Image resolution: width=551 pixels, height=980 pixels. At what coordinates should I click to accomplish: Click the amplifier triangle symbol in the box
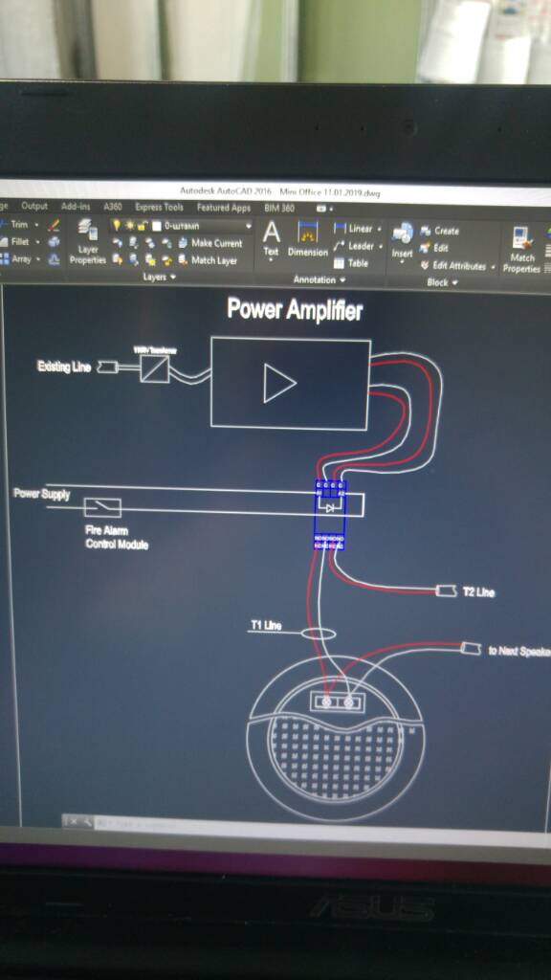point(278,384)
